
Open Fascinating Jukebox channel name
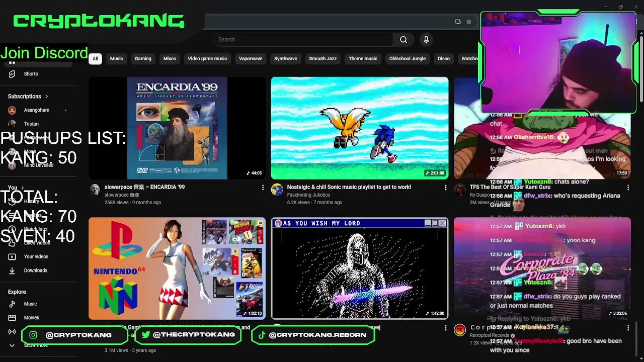[308, 195]
